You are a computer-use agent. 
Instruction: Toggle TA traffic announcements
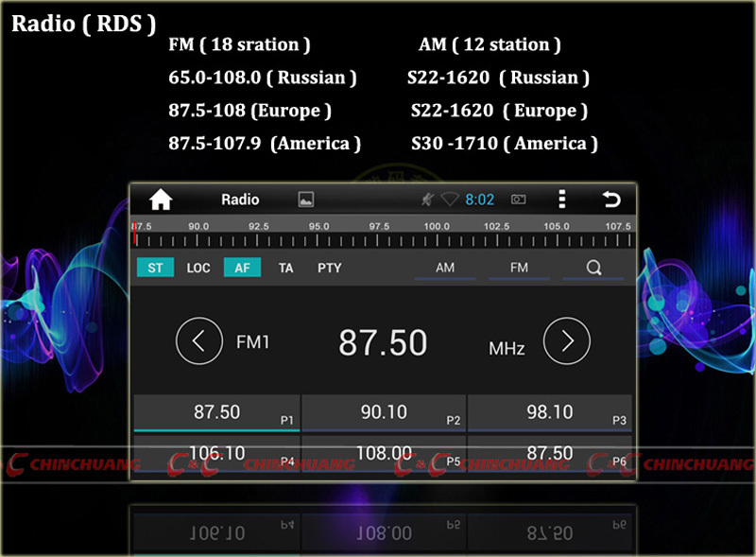tap(285, 268)
